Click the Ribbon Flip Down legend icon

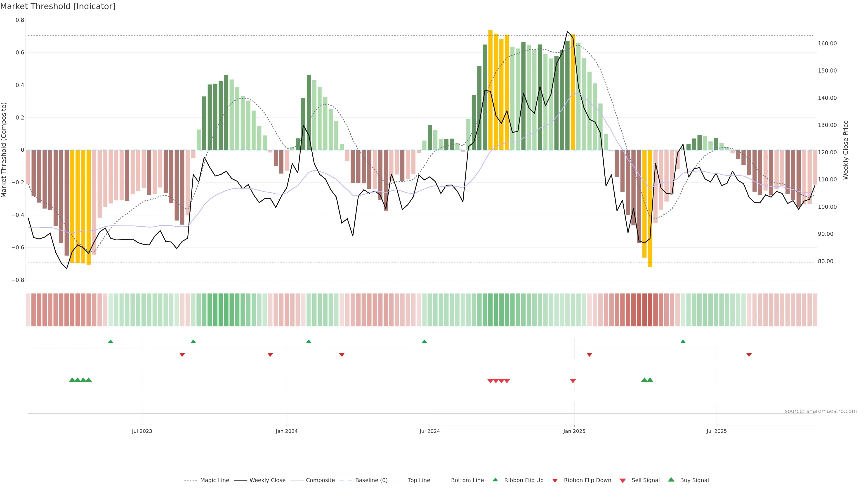555,480
